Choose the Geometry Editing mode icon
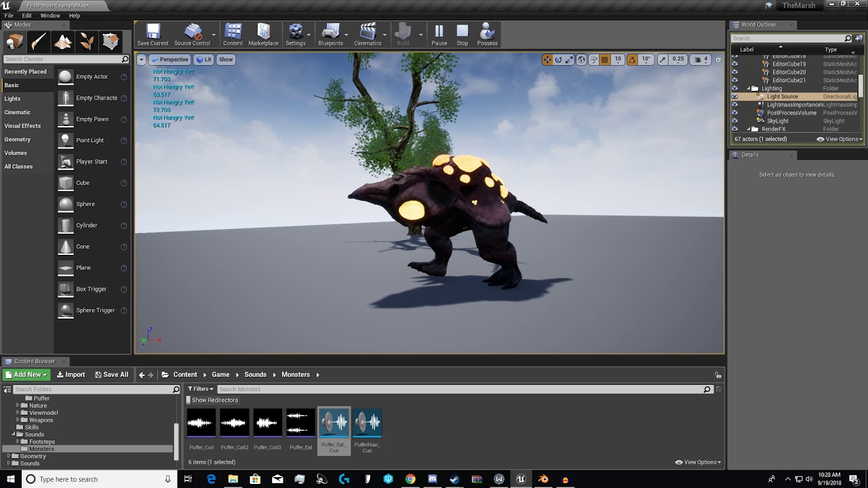This screenshot has height=488, width=868. coord(110,42)
